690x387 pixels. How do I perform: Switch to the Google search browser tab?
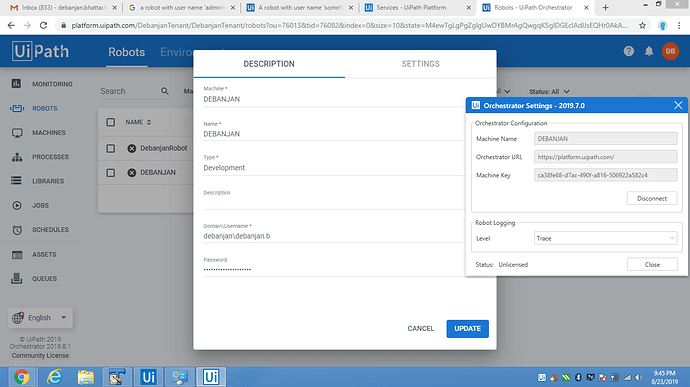coord(181,7)
